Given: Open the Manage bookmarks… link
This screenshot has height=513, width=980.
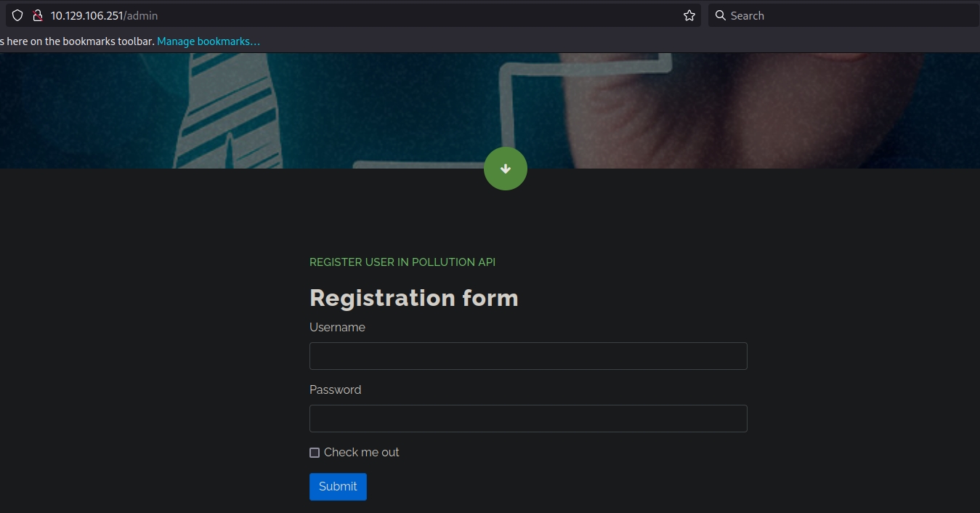Looking at the screenshot, I should pyautogui.click(x=208, y=41).
